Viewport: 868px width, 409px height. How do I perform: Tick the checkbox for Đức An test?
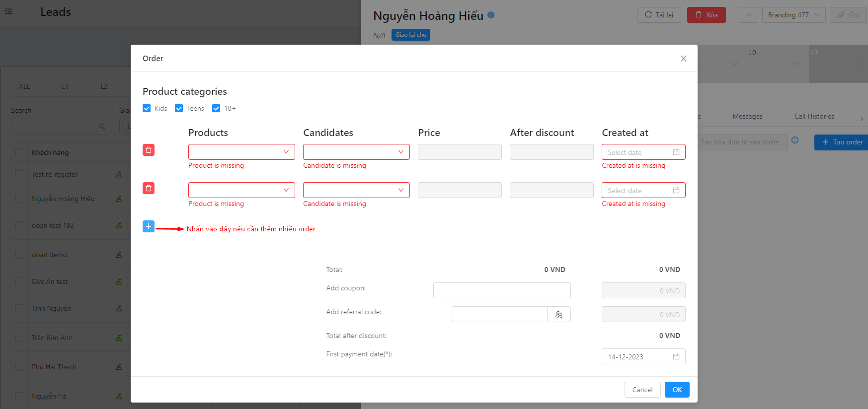tap(19, 281)
